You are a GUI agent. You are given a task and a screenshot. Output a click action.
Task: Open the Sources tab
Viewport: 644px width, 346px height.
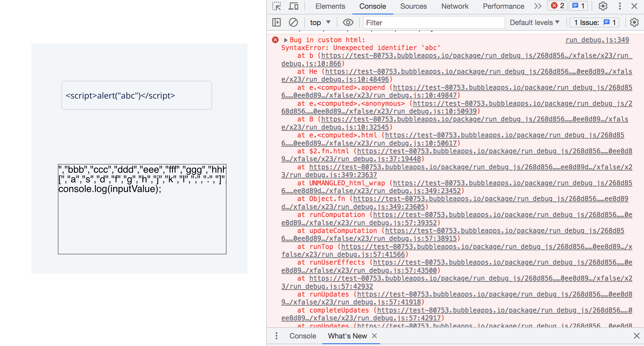coord(413,6)
